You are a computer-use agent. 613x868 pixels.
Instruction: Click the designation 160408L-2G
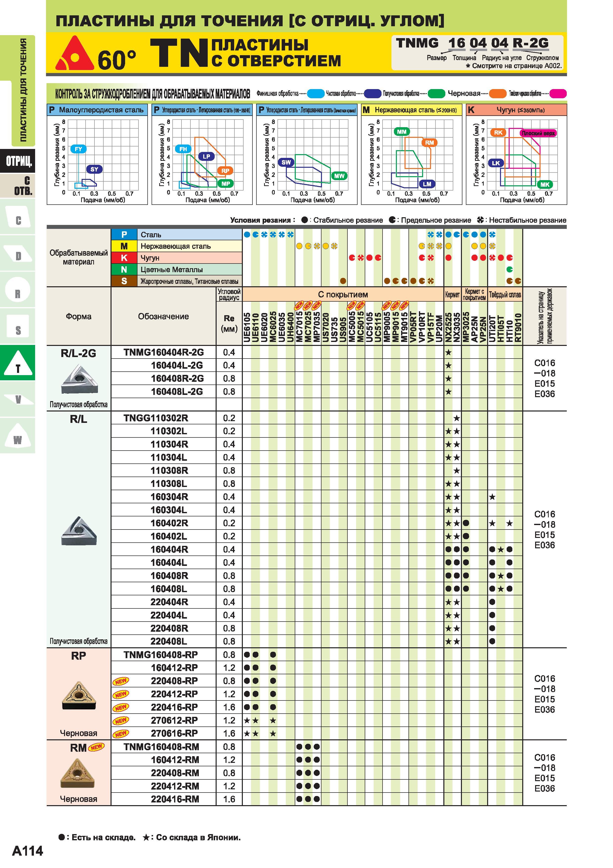[177, 392]
